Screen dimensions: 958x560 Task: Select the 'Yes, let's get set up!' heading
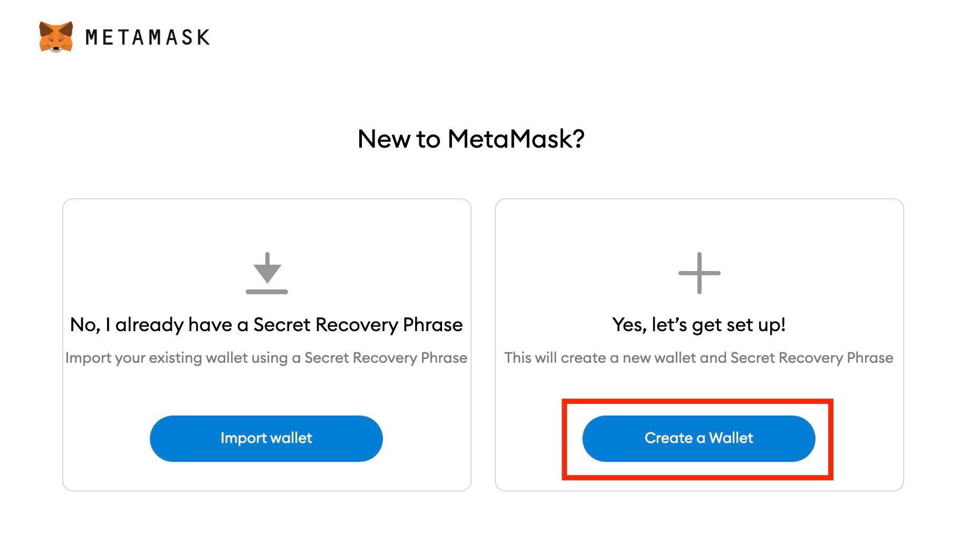pos(699,325)
